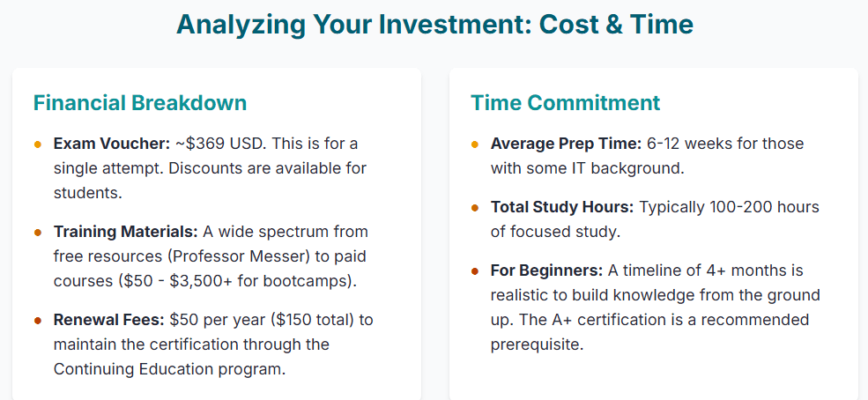
Task: Click the A+ certification prerequisite sentence
Action: point(650,319)
